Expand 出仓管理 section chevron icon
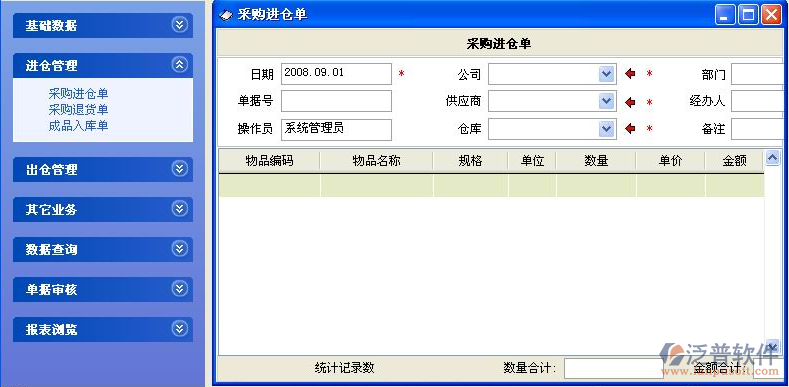Image resolution: width=789 pixels, height=387 pixels. coord(180,169)
